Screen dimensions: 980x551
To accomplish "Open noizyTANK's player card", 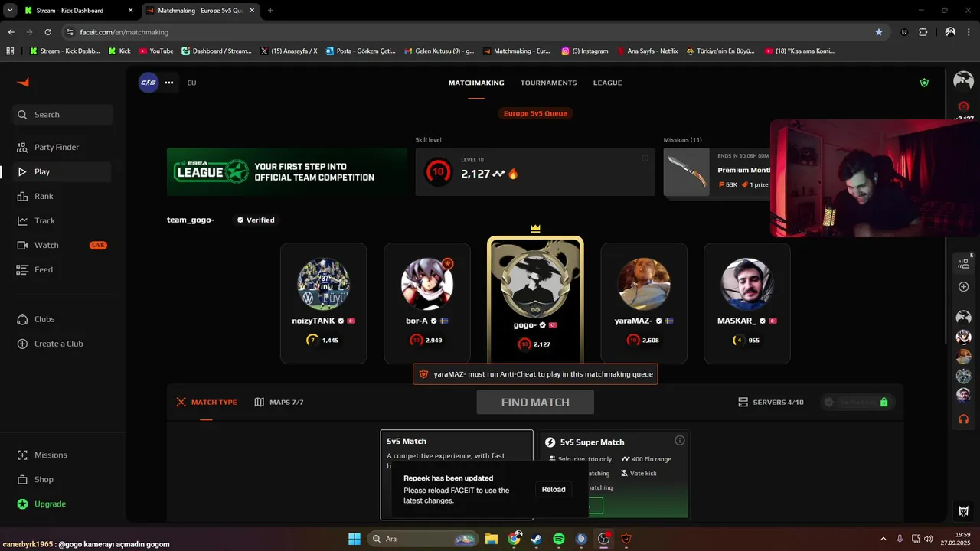I will tap(324, 303).
